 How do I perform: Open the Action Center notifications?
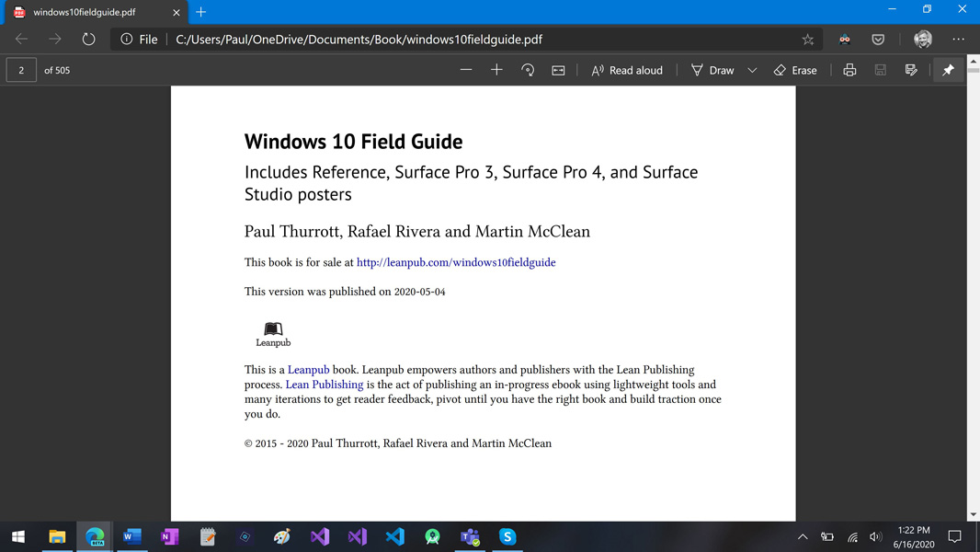click(x=954, y=536)
